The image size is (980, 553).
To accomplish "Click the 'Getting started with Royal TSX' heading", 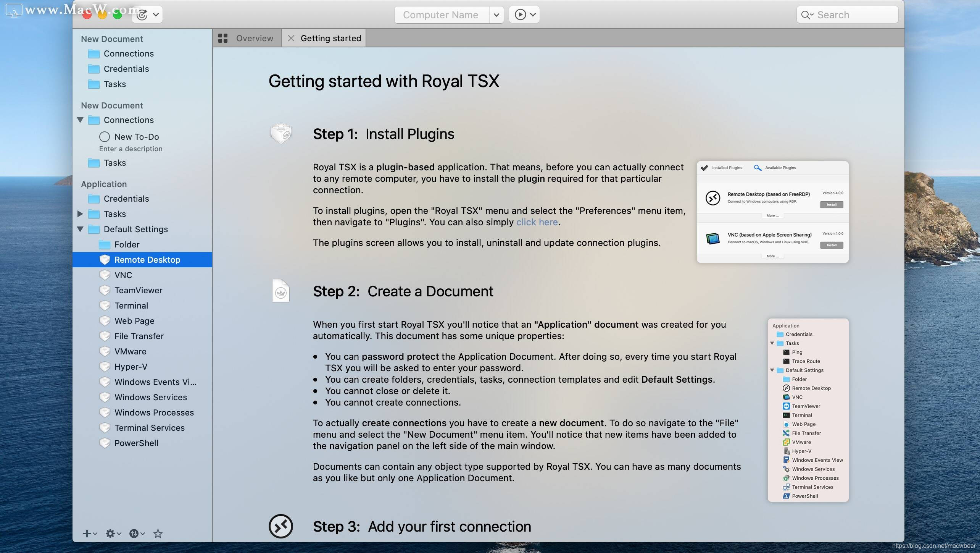I will point(384,81).
